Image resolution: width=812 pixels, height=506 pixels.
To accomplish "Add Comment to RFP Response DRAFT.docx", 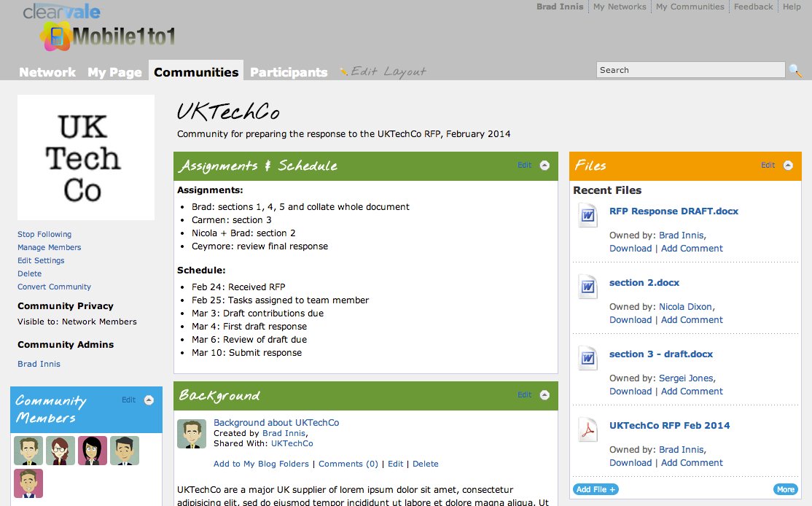I will (692, 249).
